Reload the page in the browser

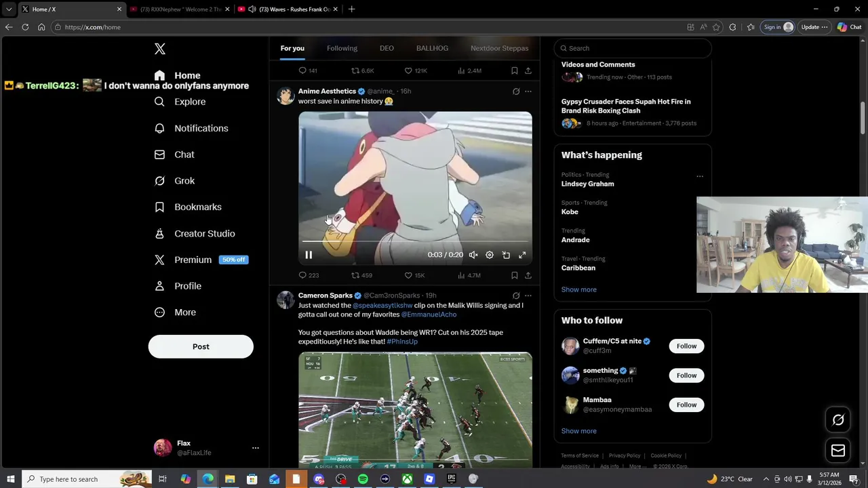point(25,27)
